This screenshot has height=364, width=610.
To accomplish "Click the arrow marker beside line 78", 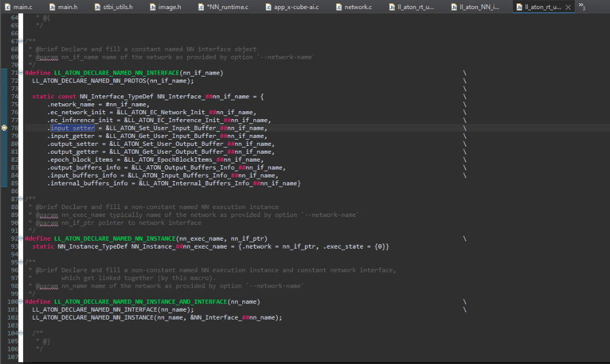I will click(x=4, y=128).
